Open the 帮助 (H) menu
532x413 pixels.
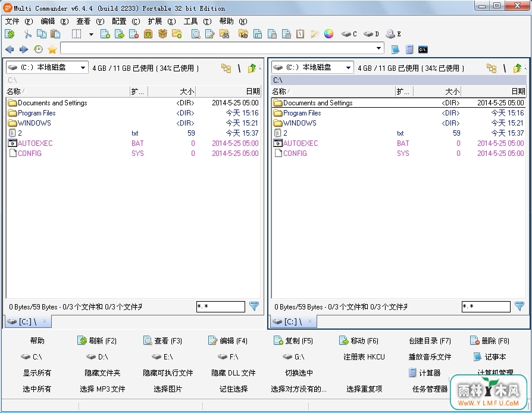pos(233,21)
